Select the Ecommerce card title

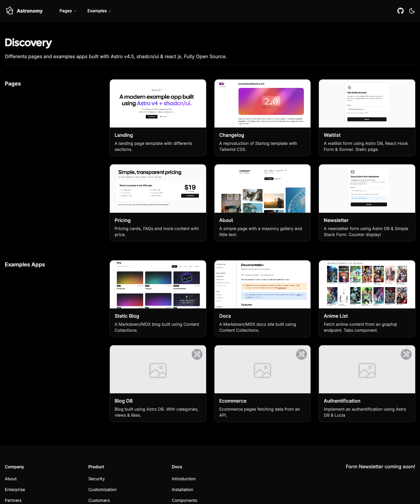click(x=233, y=401)
